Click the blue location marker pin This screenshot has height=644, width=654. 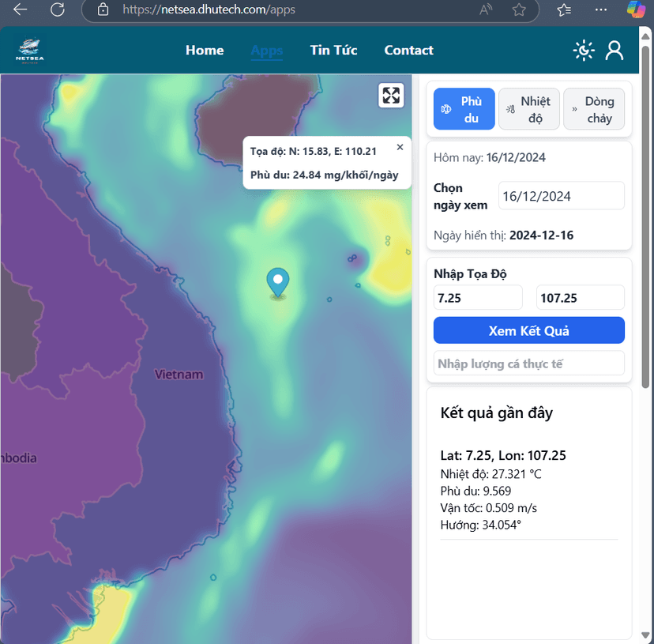(x=277, y=282)
